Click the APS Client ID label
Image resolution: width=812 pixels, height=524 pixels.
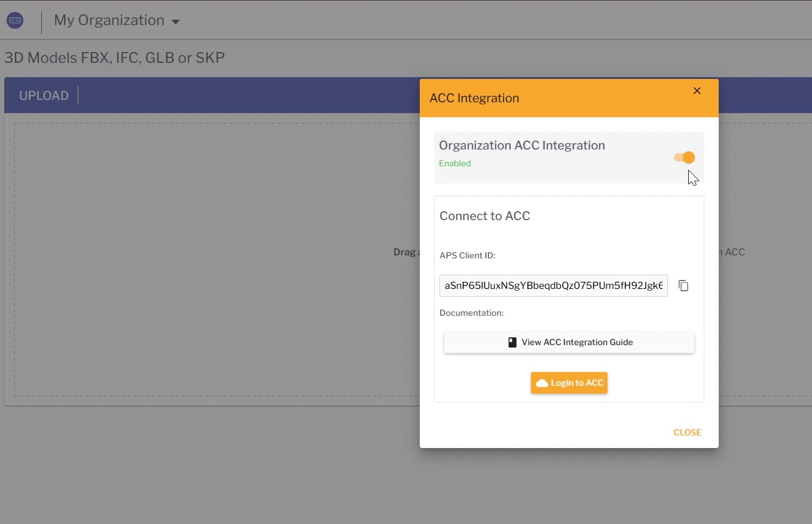pyautogui.click(x=468, y=255)
